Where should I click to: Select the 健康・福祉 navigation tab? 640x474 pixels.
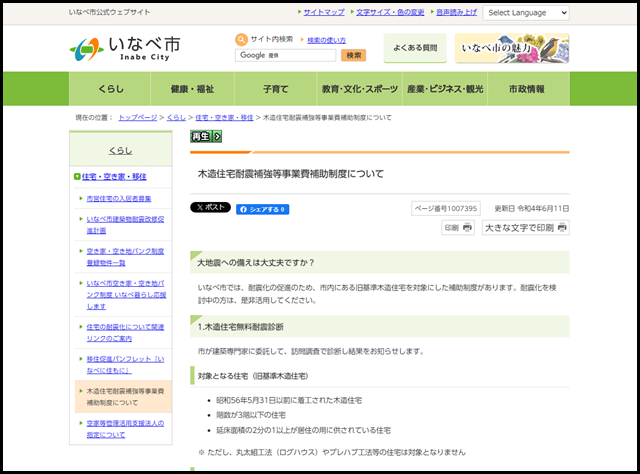click(x=194, y=89)
